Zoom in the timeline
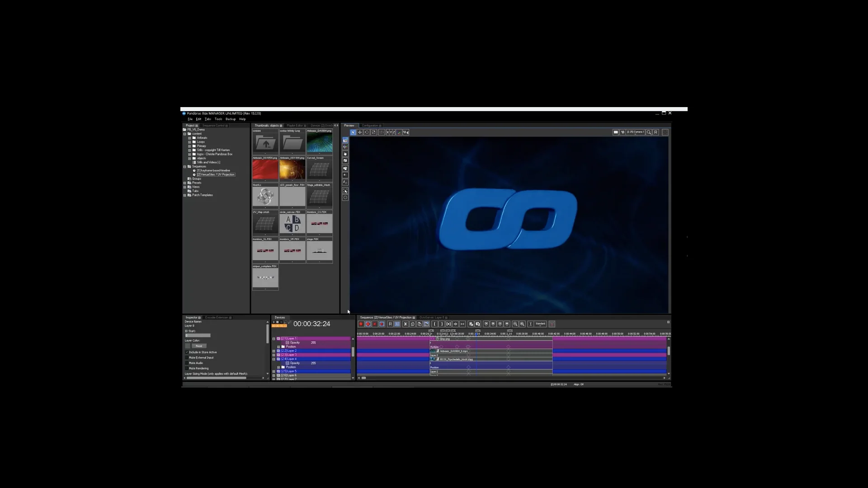This screenshot has height=488, width=868. (x=522, y=324)
